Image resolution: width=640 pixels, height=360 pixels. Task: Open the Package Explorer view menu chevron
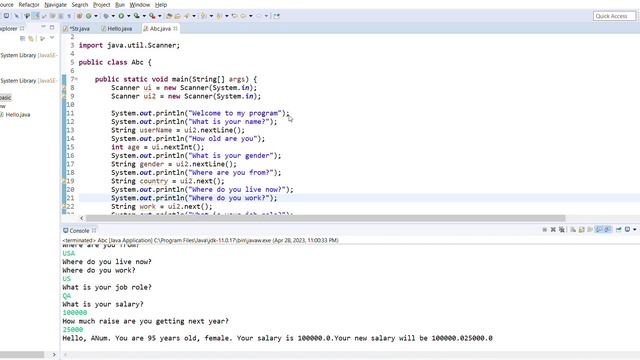(52, 38)
